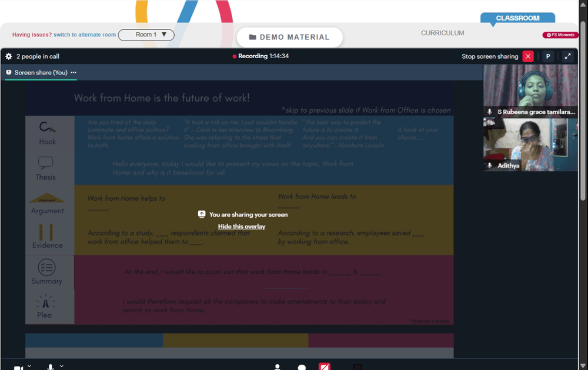Screen dimensions: 588x370
Task: Click the Evidence pillars icon
Action: click(46, 232)
